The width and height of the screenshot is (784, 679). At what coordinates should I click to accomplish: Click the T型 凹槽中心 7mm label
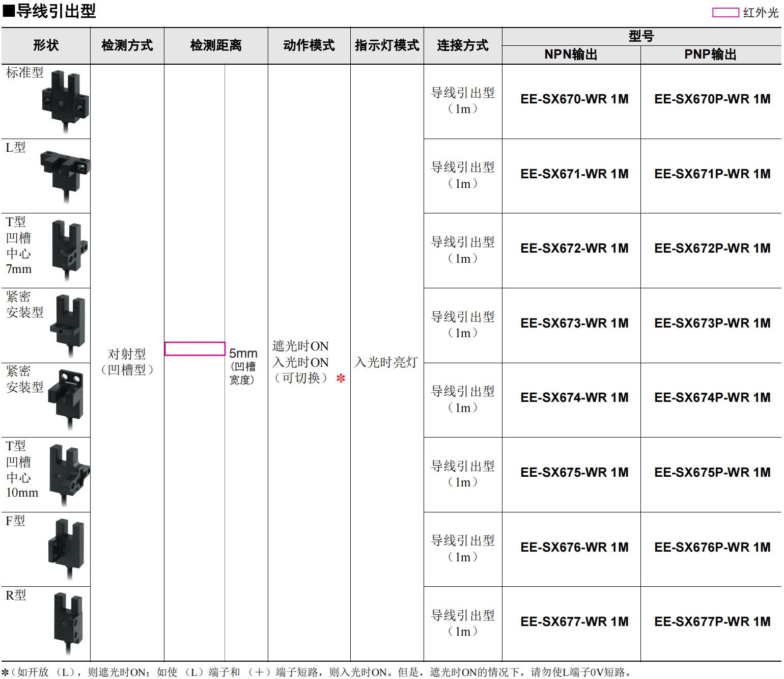click(x=19, y=246)
